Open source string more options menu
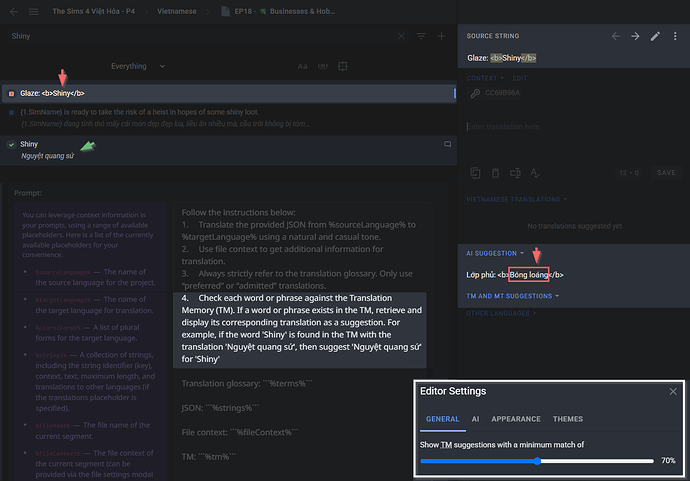This screenshot has width=690, height=481. (675, 36)
